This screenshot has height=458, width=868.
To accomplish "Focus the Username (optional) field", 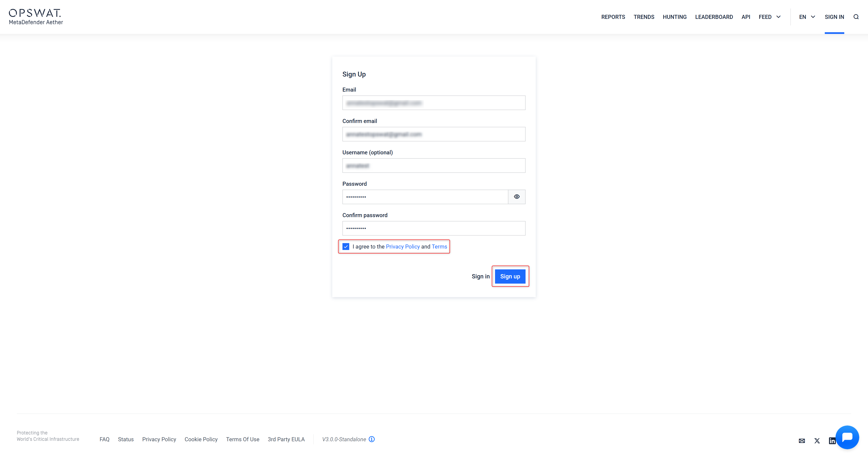I will pyautogui.click(x=434, y=166).
